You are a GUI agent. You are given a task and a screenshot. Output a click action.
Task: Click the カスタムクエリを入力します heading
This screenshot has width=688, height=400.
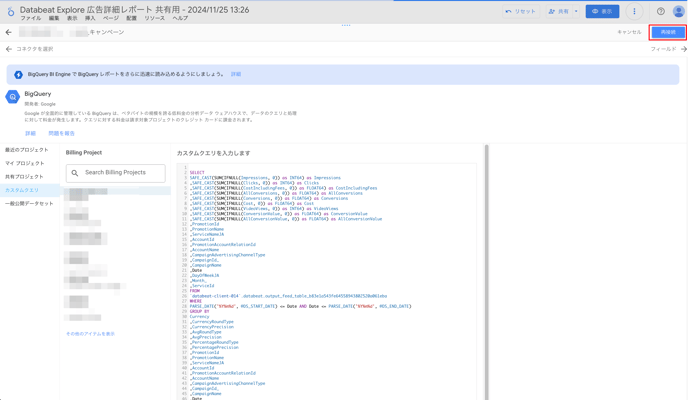[x=214, y=153]
